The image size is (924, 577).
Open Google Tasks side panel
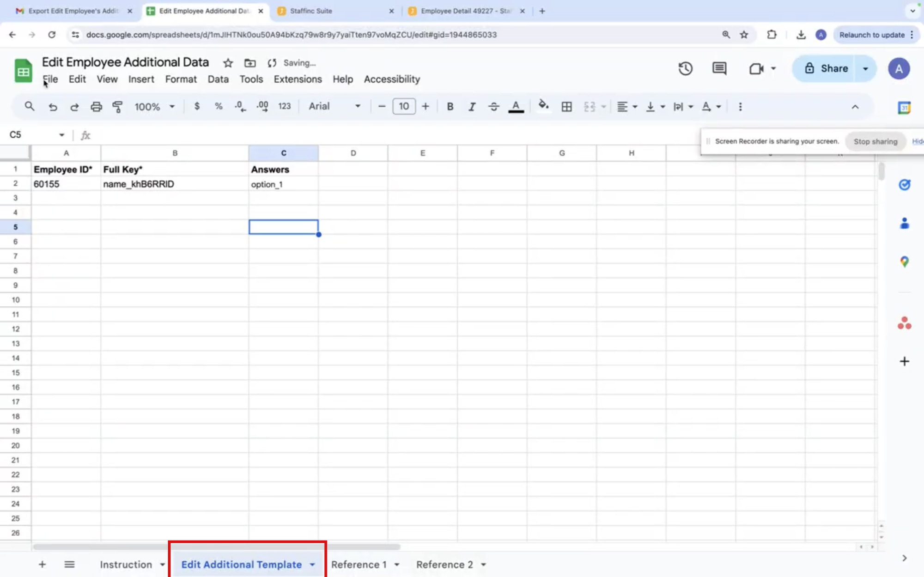click(904, 185)
